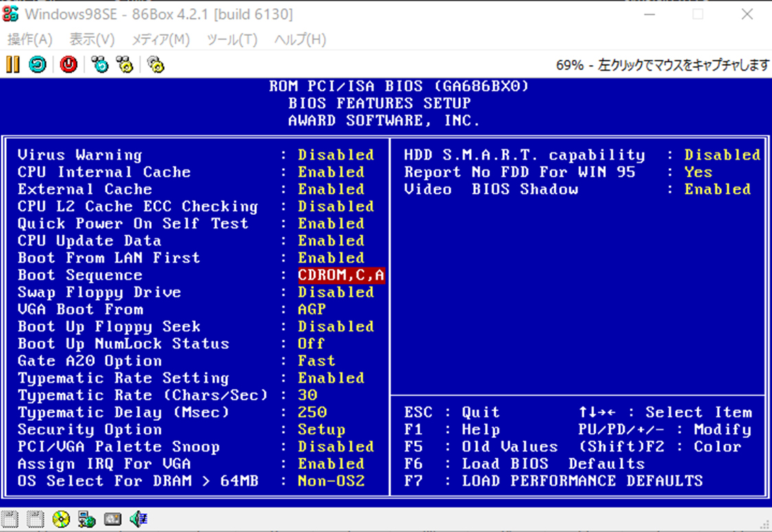Image resolution: width=772 pixels, height=532 pixels.
Task: Open the メディア(M) menu
Action: 161,39
